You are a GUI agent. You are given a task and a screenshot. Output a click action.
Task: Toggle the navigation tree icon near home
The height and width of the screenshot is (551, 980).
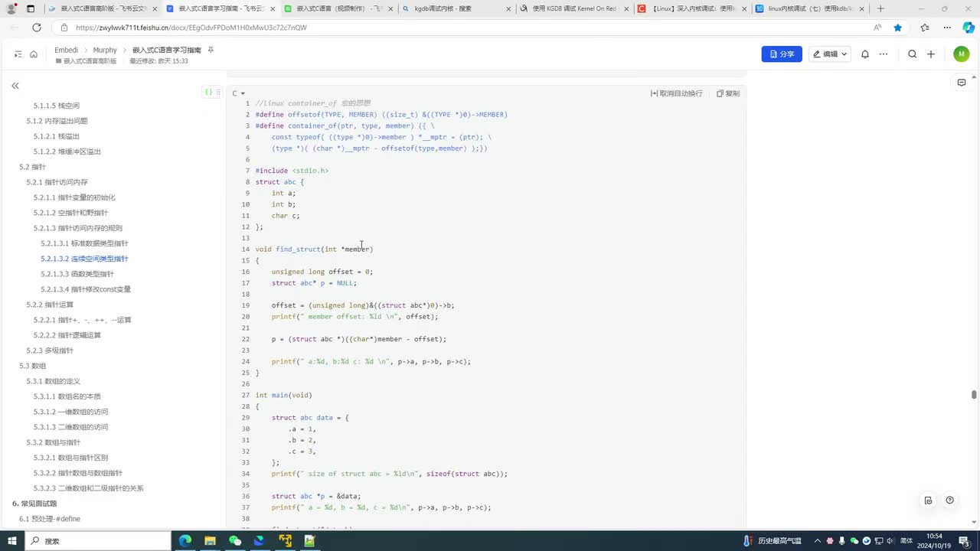coord(18,54)
